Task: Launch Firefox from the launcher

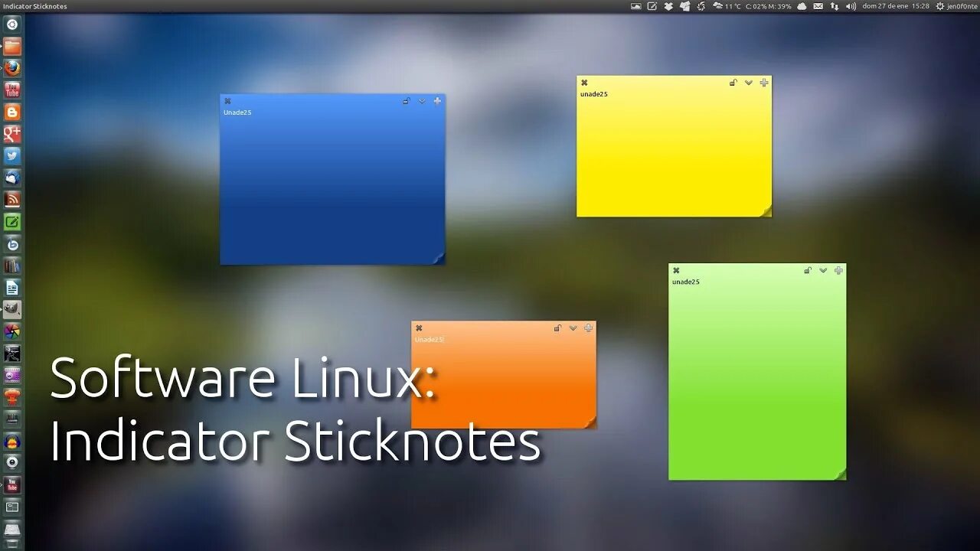Action: [x=11, y=68]
